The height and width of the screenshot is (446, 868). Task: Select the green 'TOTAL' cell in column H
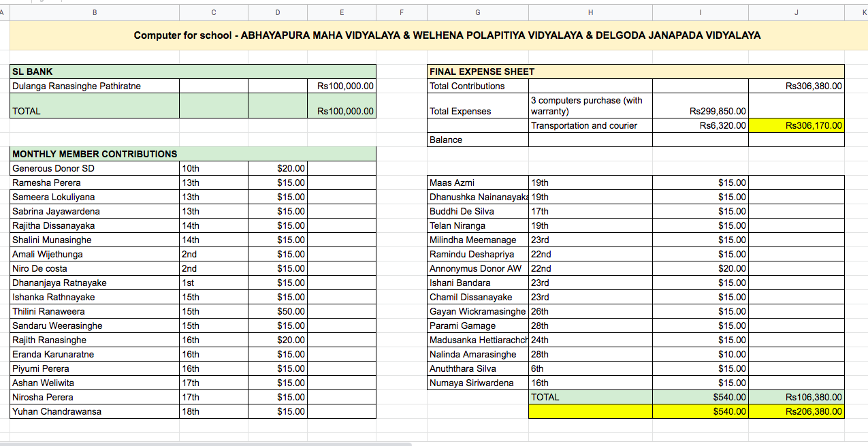(x=591, y=397)
